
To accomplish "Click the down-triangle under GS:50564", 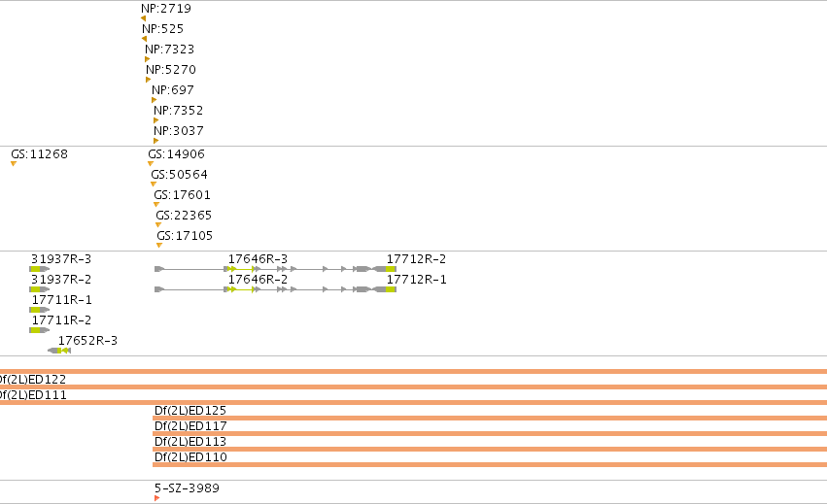I will pyautogui.click(x=154, y=184).
